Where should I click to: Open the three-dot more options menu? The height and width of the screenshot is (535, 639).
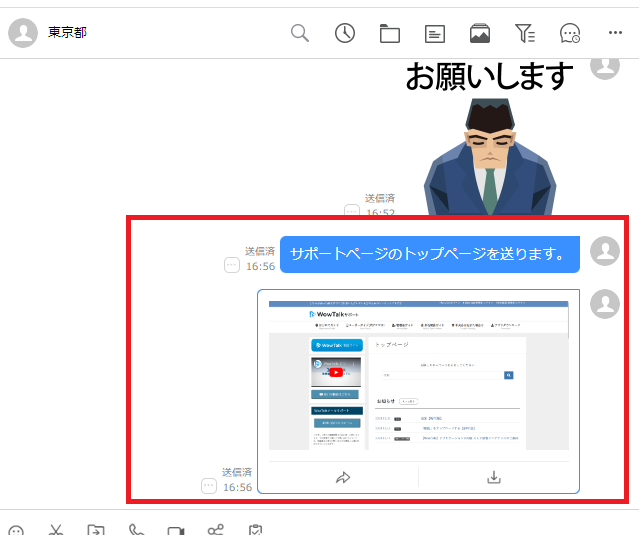[615, 33]
